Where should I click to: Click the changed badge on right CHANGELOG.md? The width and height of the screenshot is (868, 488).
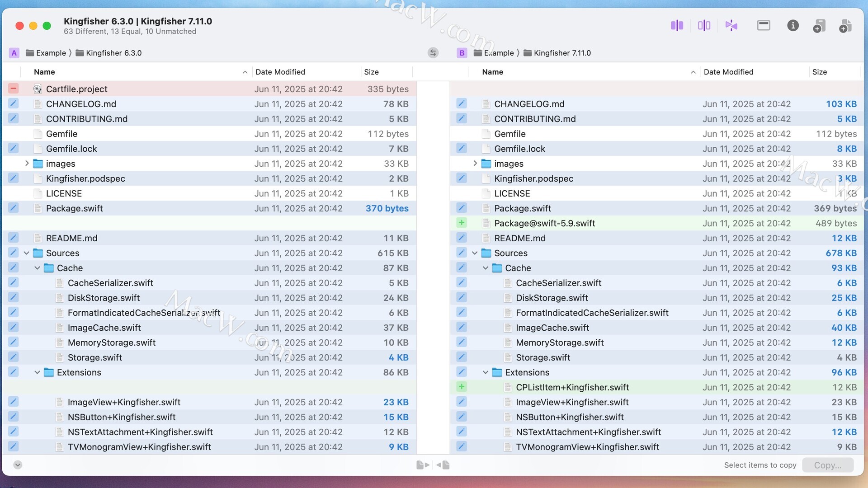[x=461, y=103]
